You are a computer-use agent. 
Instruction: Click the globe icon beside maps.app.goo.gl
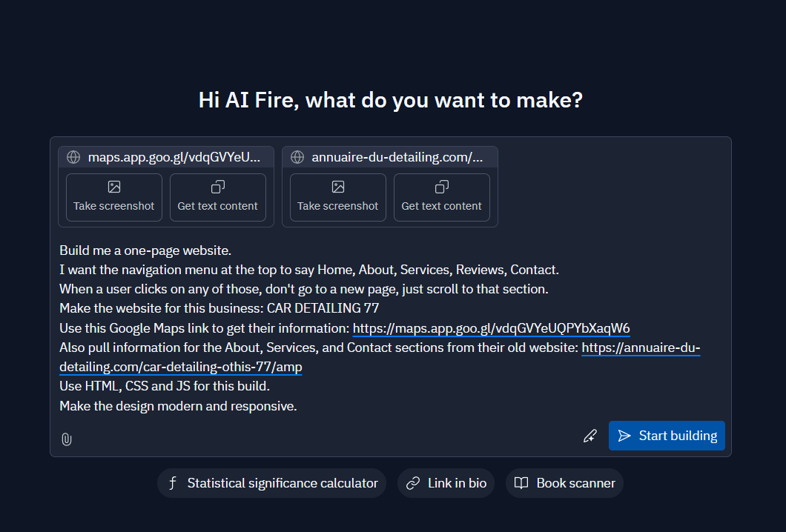pyautogui.click(x=73, y=157)
